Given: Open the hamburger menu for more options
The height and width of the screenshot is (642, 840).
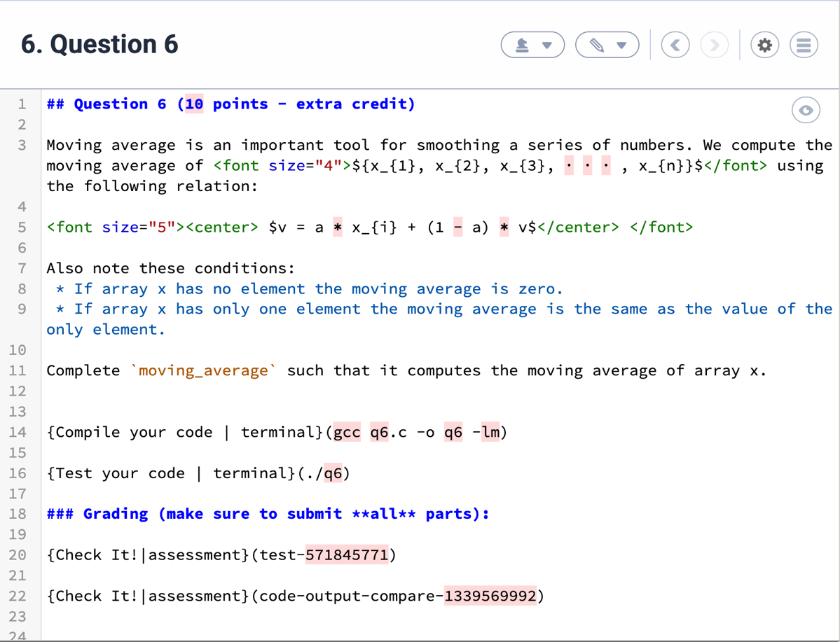Looking at the screenshot, I should [803, 44].
